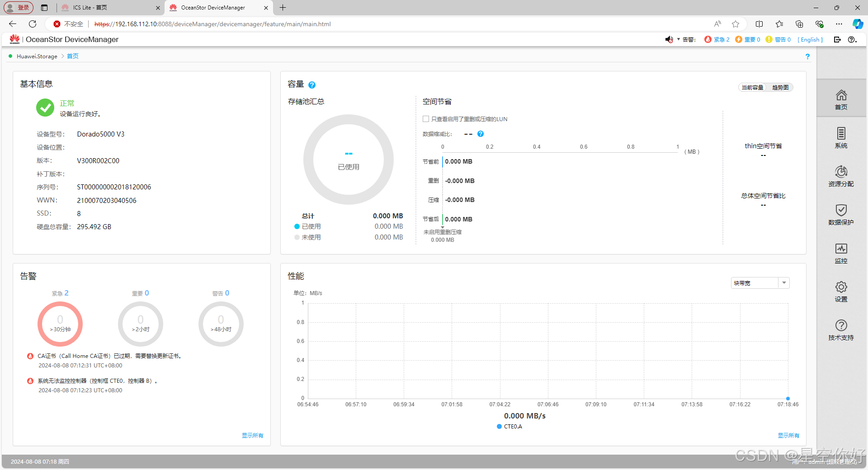Switch to ICS Lite - 首页 browser tab
This screenshot has height=470, width=868.
[x=111, y=8]
